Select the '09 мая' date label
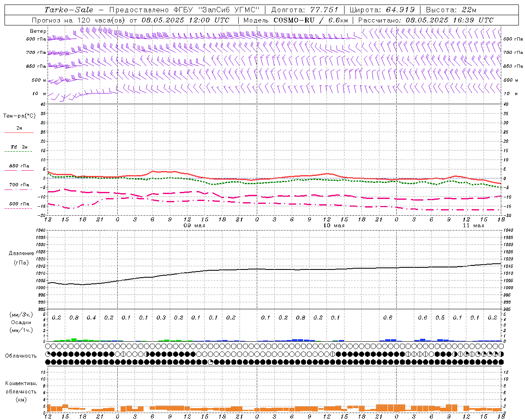The width and height of the screenshot is (525, 420). (194, 226)
